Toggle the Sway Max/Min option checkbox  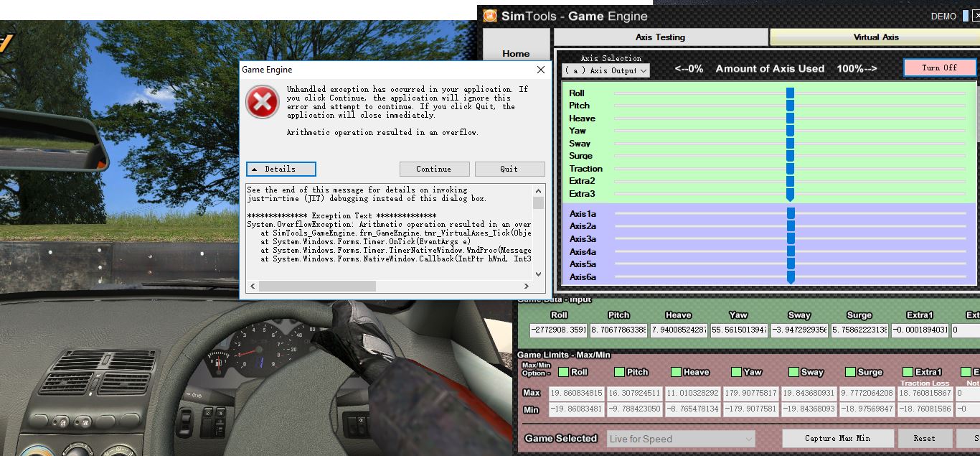pos(793,372)
